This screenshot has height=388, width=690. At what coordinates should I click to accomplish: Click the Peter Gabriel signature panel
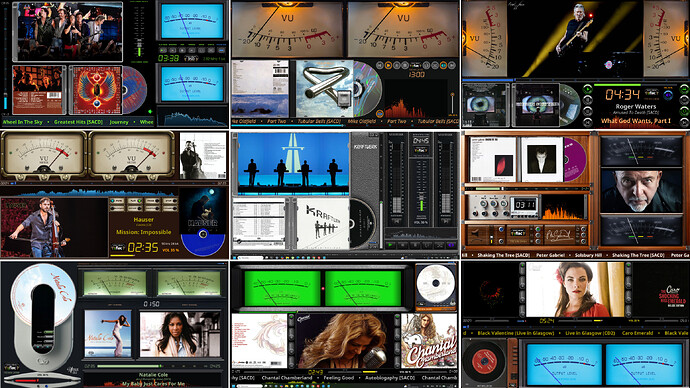pyautogui.click(x=559, y=234)
